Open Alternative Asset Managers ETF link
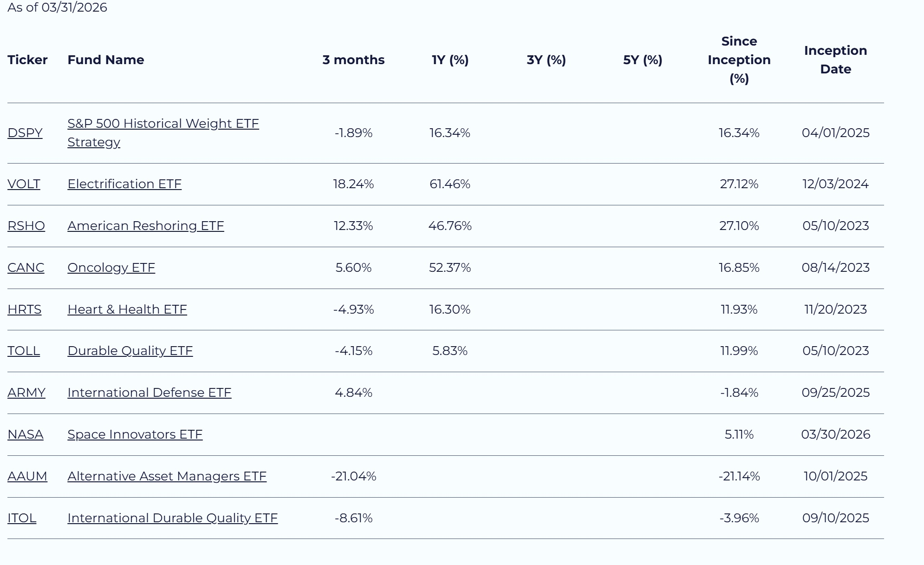The width and height of the screenshot is (924, 565). 167,476
